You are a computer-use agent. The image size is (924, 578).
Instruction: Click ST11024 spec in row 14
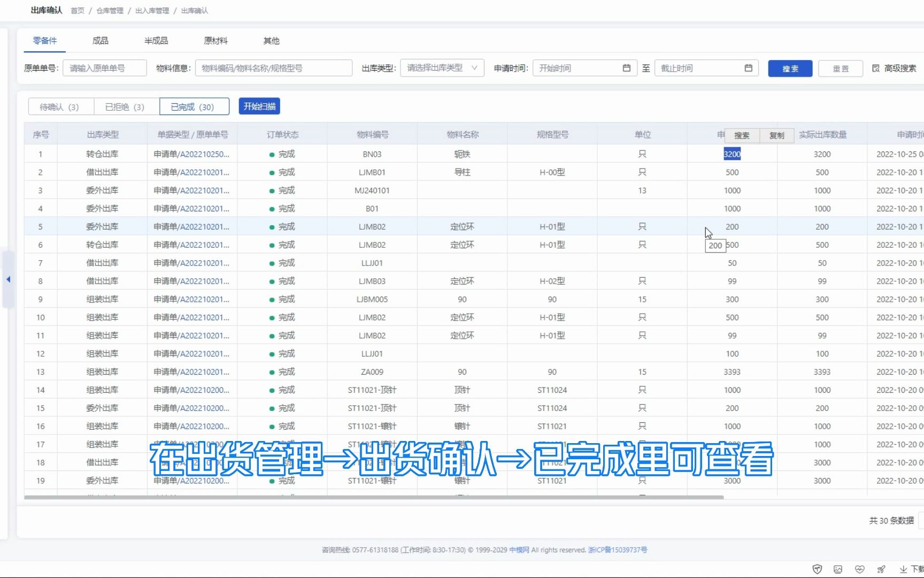[552, 390]
